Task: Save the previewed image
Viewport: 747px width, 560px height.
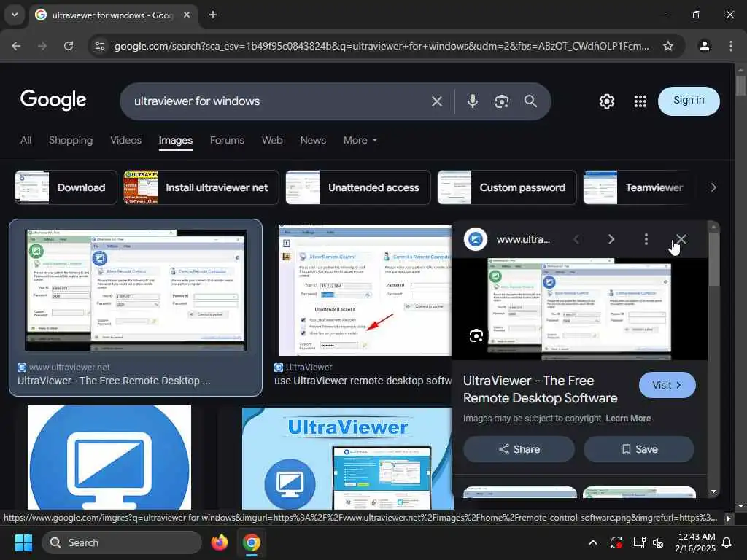Action: pos(639,449)
